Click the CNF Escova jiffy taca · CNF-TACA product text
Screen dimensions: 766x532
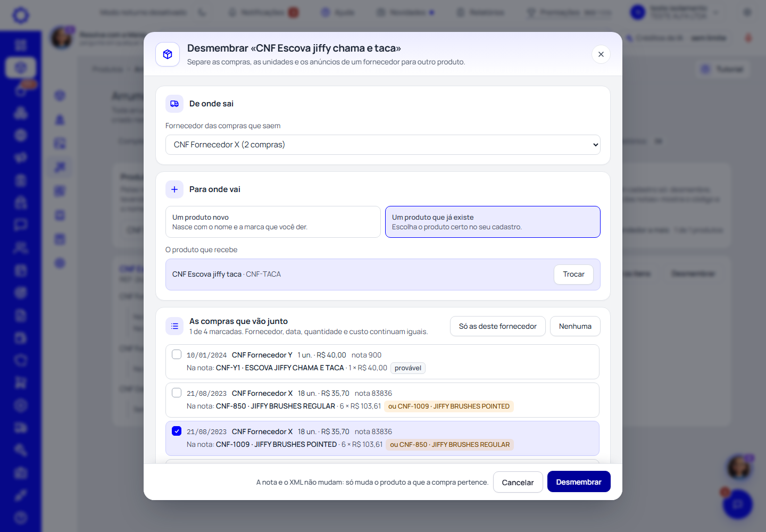tap(227, 275)
